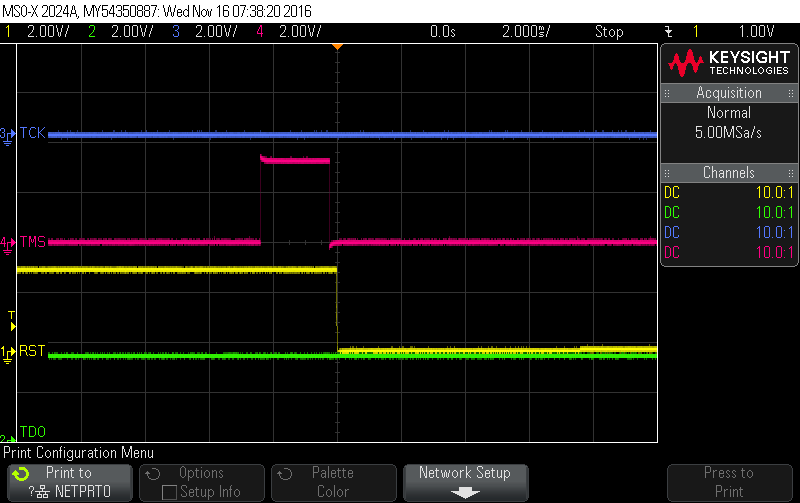Click the Options Setup Info softkey
This screenshot has width=800, height=503.
(202, 483)
